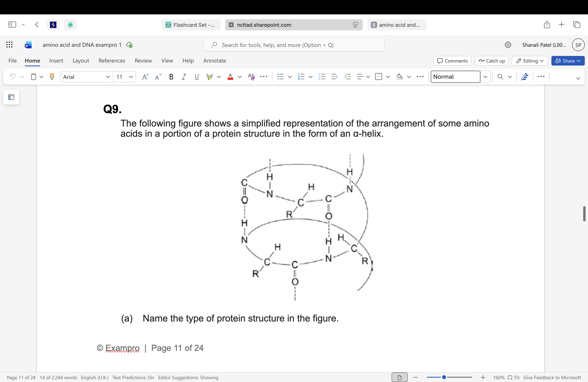Insert a bulleted list
The height and width of the screenshot is (382, 588).
pos(280,77)
